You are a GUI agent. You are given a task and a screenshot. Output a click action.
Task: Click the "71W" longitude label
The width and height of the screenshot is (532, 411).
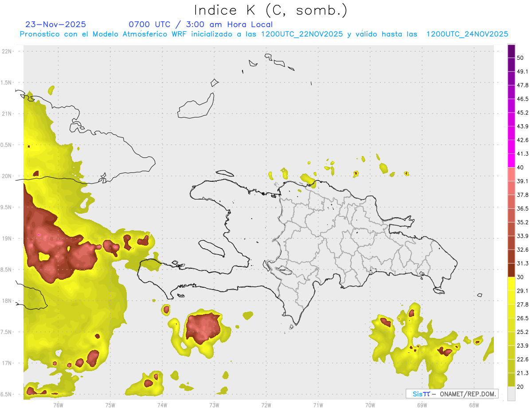coord(318,405)
